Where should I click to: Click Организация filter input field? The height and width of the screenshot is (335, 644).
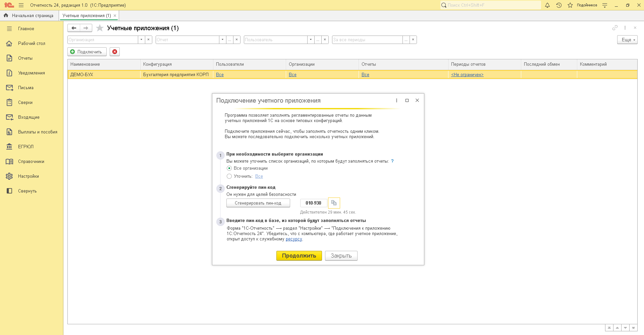click(103, 40)
